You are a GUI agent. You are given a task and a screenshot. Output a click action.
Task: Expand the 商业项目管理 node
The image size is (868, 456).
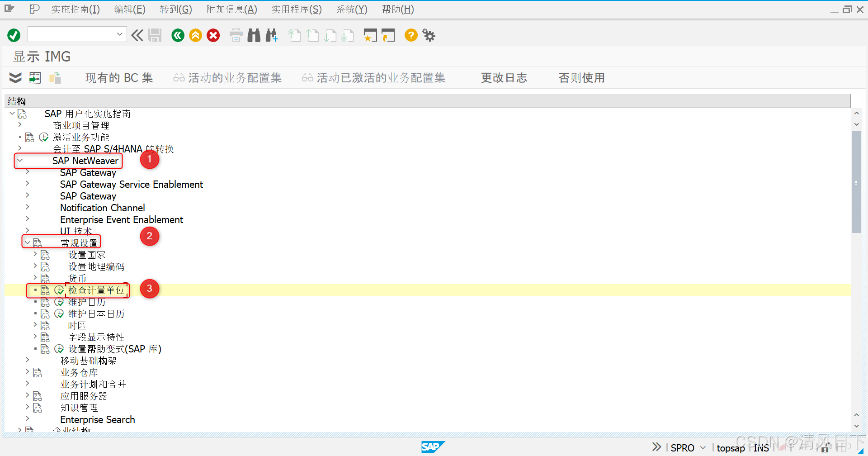[20, 124]
